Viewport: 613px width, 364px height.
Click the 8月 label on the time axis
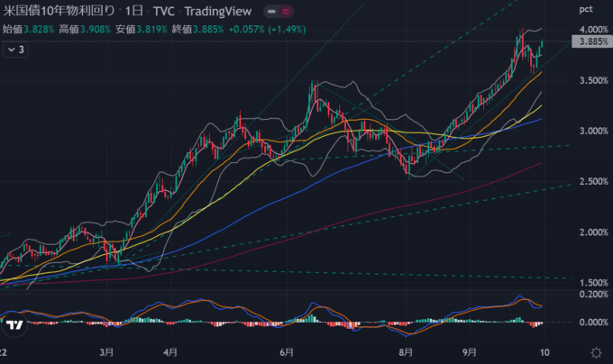click(x=406, y=351)
